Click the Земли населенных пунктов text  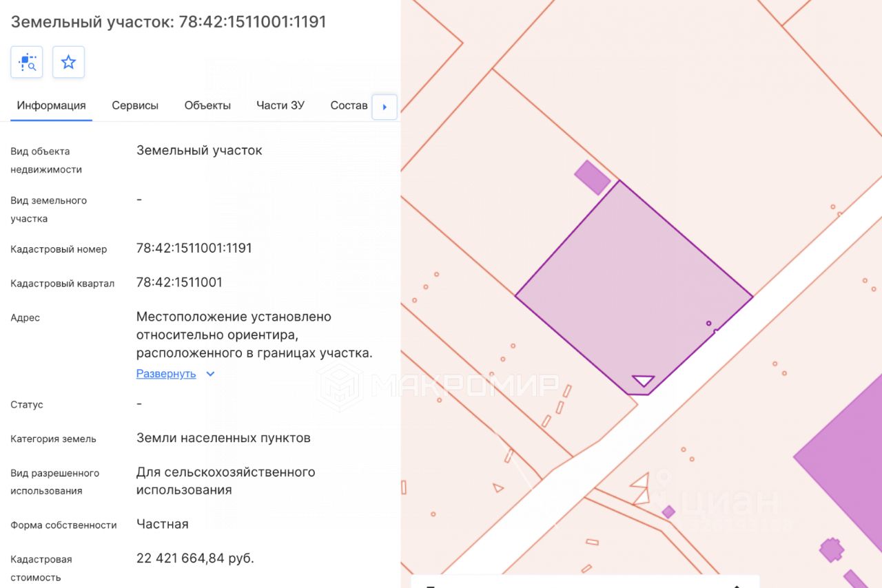click(223, 438)
